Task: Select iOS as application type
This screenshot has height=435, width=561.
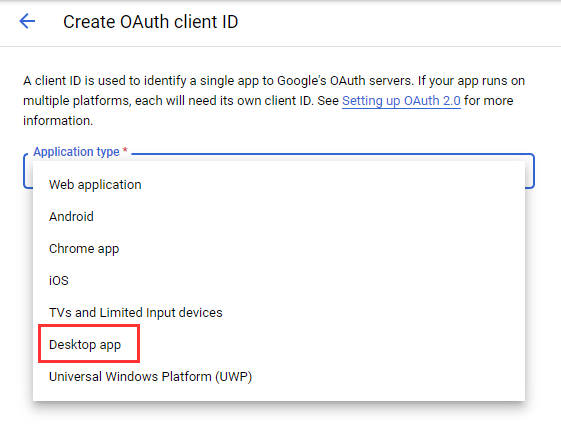Action: pos(279,281)
